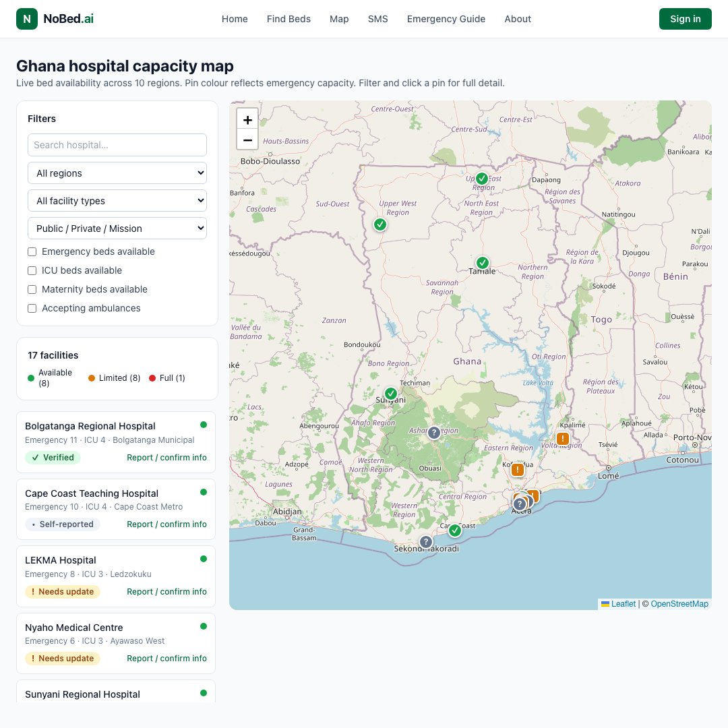This screenshot has width=728, height=728.
Task: Click the Self-reported badge on Cape Coast Teaching
Action: [x=63, y=524]
